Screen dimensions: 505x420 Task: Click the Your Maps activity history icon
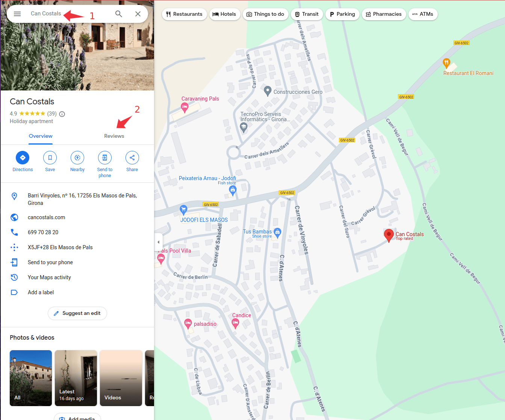tap(14, 277)
